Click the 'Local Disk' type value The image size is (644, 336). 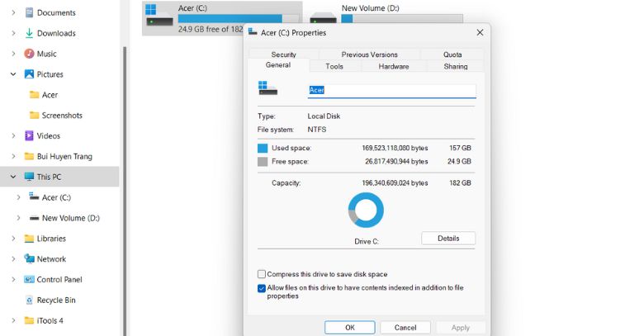[324, 116]
